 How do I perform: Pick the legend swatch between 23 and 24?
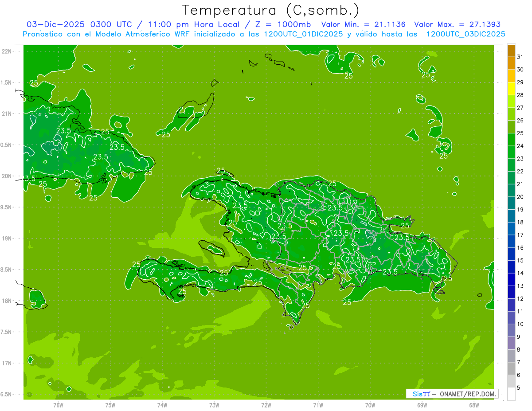pyautogui.click(x=511, y=152)
